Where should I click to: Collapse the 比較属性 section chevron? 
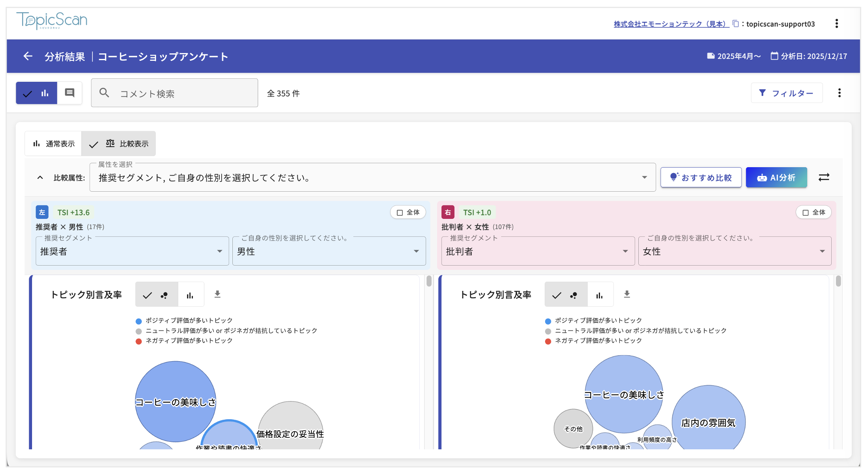pos(40,178)
